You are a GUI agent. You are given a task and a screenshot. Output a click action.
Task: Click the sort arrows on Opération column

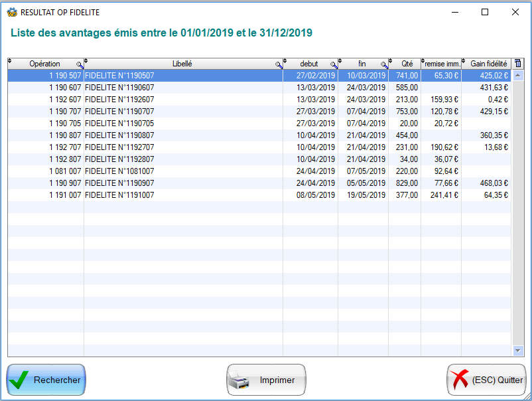[10, 62]
